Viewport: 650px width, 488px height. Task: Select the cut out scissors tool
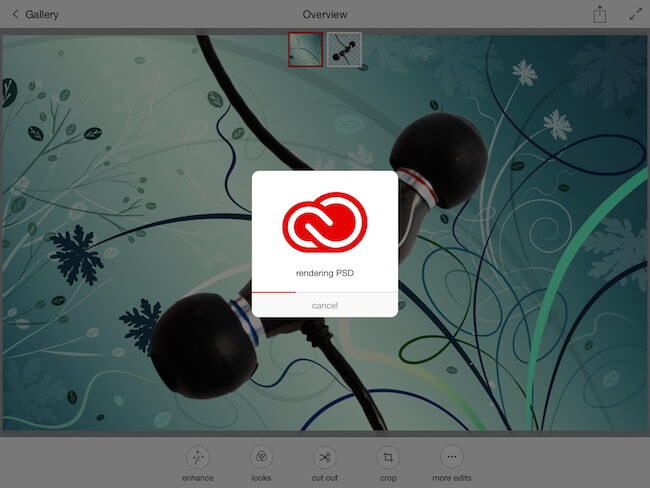325,464
